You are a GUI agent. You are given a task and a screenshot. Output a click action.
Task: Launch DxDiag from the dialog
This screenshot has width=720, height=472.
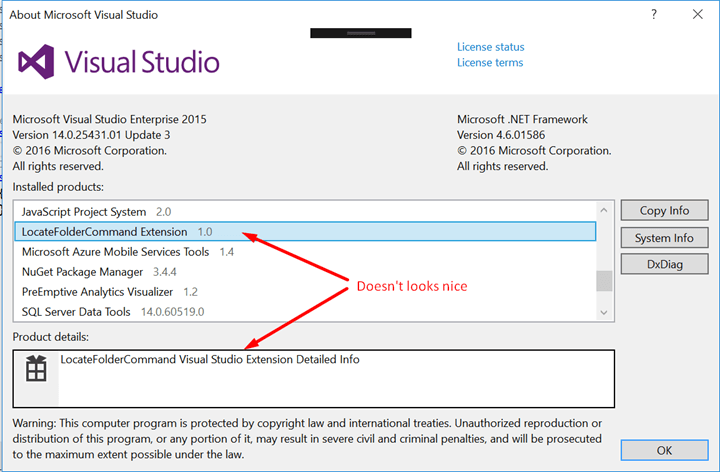(664, 264)
